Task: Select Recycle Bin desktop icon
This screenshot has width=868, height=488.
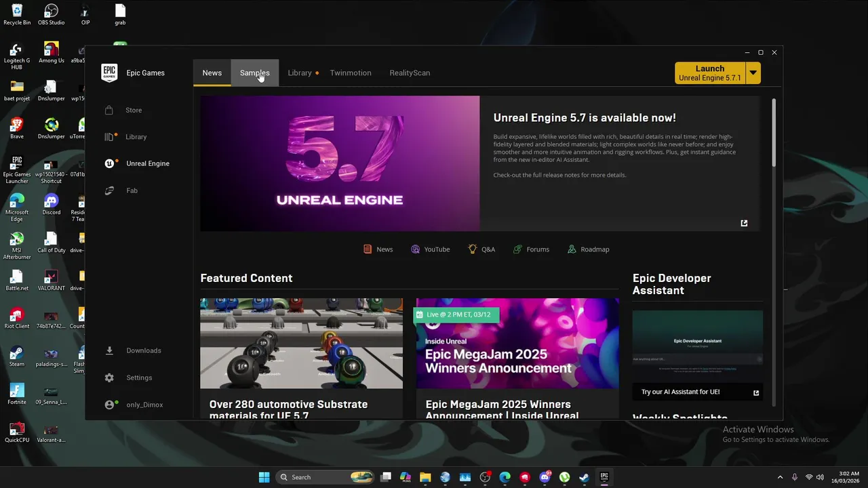Action: pos(17,16)
